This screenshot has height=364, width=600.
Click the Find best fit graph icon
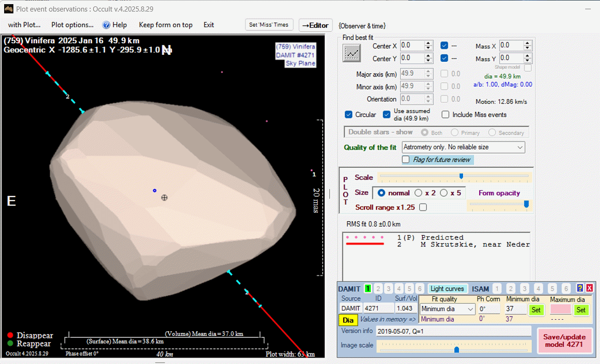(x=351, y=53)
